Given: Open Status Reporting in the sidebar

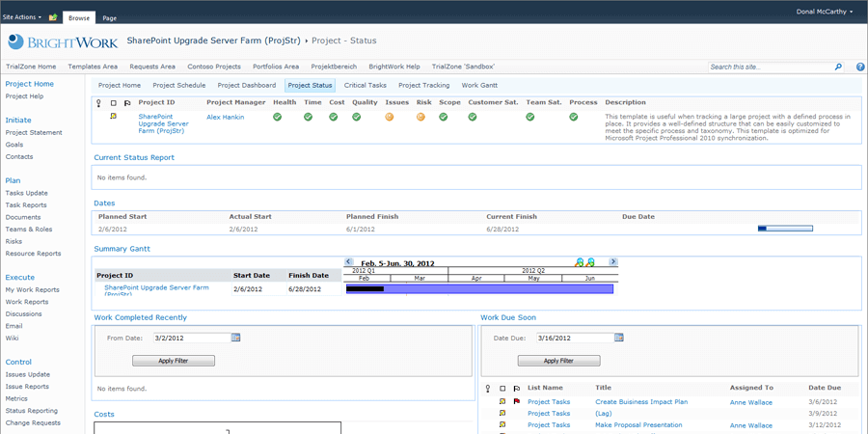Looking at the screenshot, I should pyautogui.click(x=32, y=411).
